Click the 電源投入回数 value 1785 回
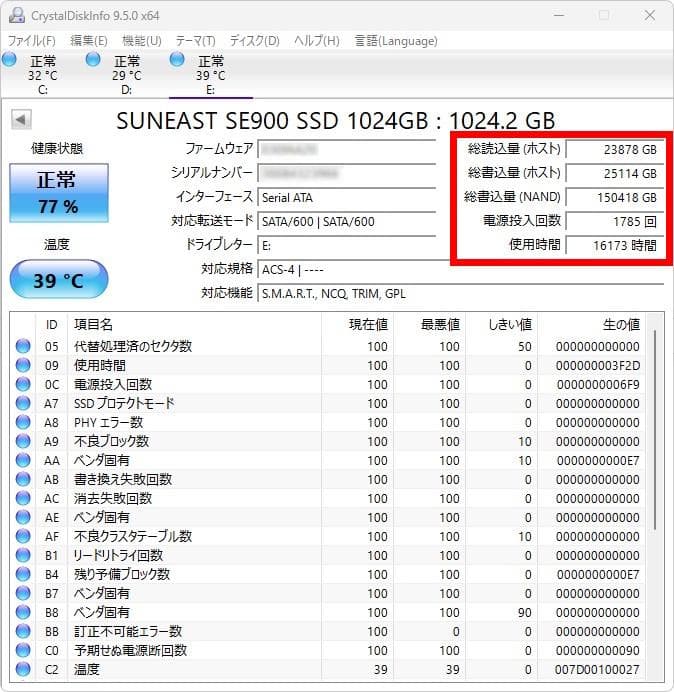 [615, 221]
